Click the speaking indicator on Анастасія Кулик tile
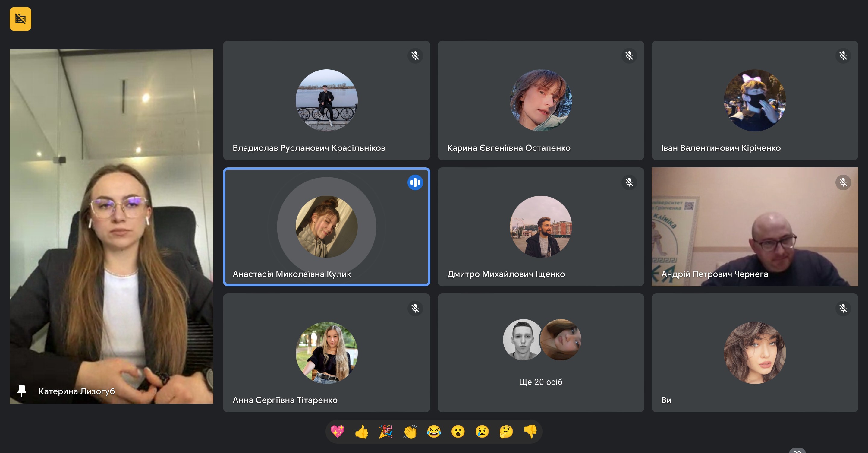This screenshot has width=868, height=453. coord(415,182)
